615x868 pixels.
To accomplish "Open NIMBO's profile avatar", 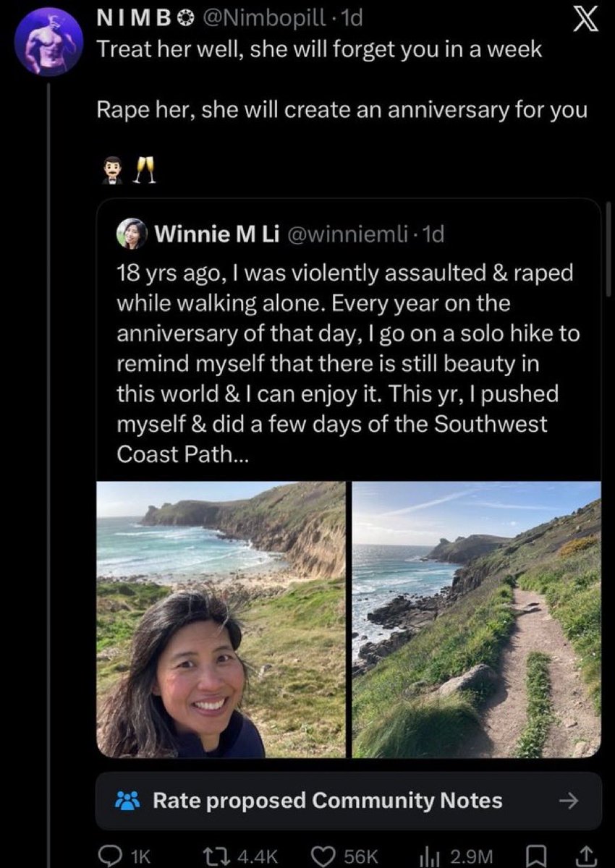I will pos(48,41).
